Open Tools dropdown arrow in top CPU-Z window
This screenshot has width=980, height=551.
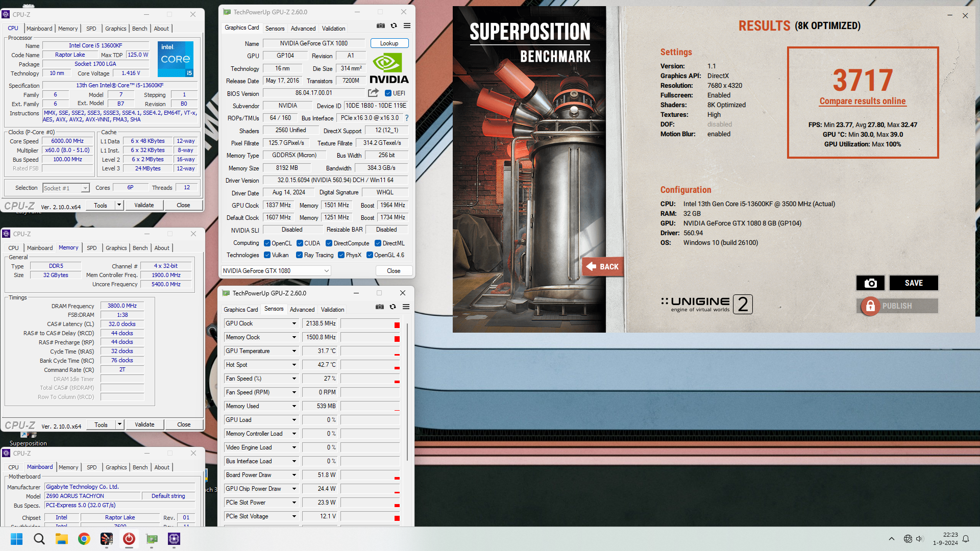point(119,205)
